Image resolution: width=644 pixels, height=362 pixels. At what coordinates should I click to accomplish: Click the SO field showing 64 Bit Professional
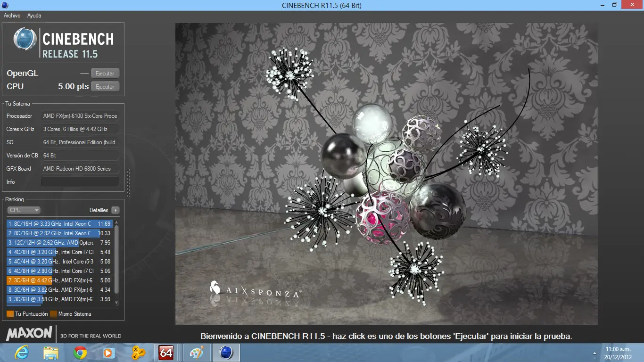coord(80,142)
